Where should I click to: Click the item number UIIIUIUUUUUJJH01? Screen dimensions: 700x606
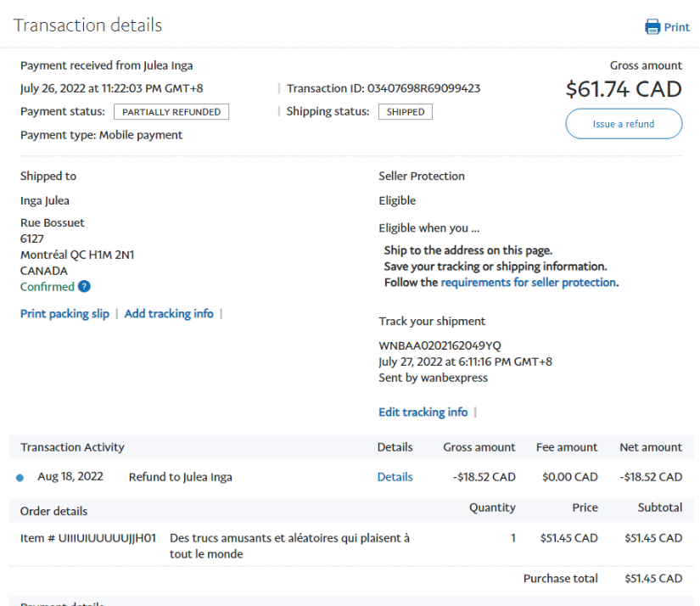pos(107,538)
